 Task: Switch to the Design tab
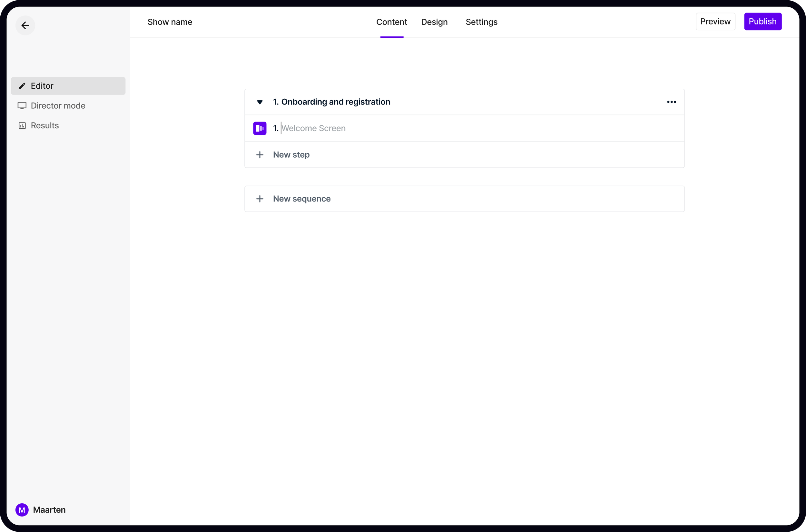[x=434, y=22]
